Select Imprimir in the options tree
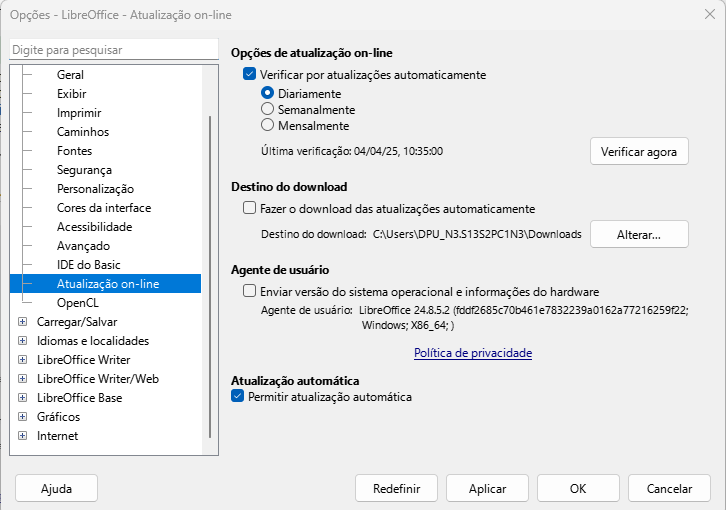Image resolution: width=726 pixels, height=510 pixels. coord(79,113)
